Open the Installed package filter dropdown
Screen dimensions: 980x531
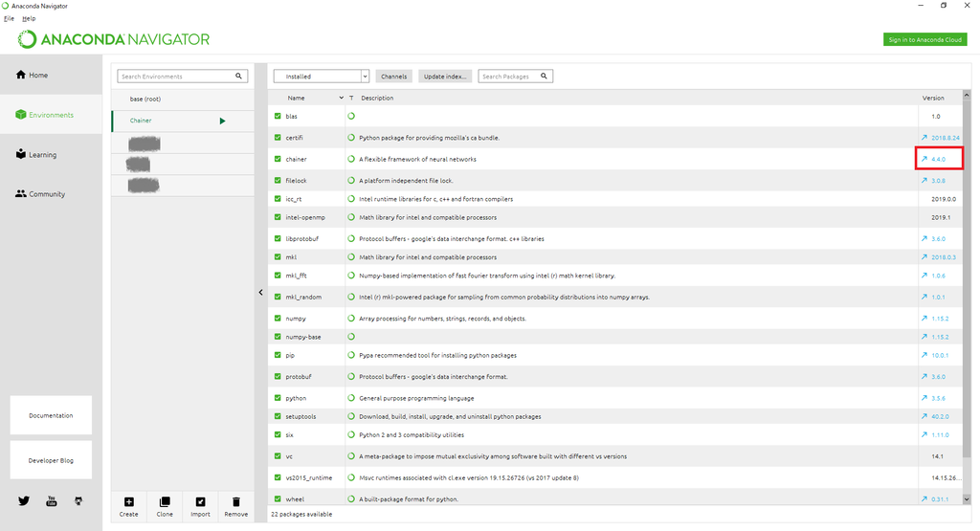coord(322,77)
